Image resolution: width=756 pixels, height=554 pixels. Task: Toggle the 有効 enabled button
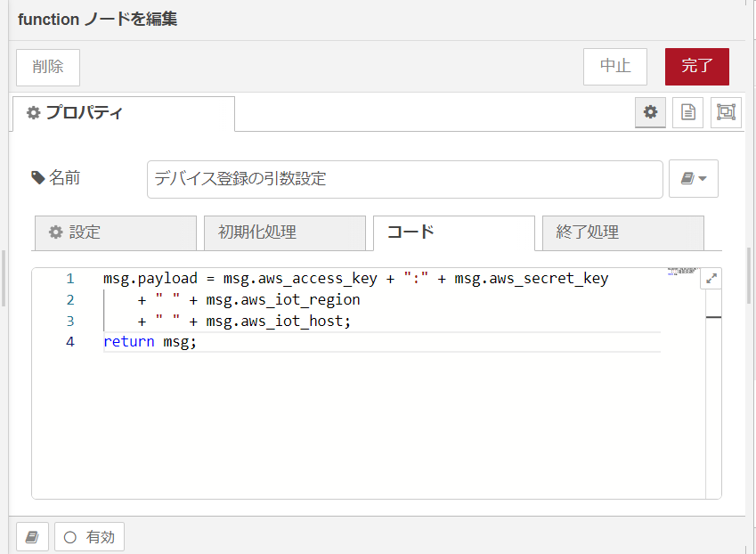click(89, 537)
